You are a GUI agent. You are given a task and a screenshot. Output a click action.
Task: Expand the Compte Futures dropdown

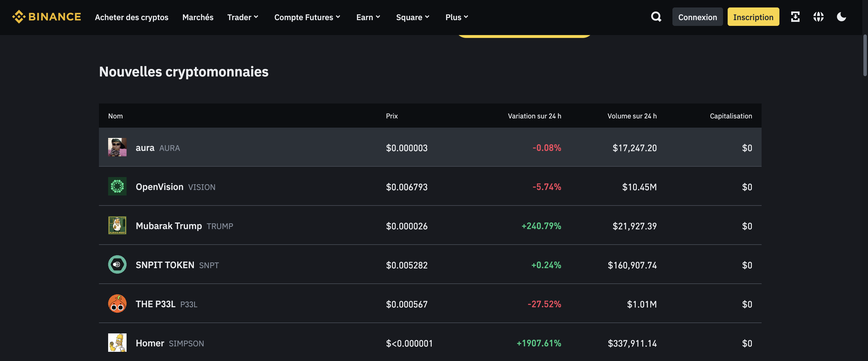[x=307, y=17]
